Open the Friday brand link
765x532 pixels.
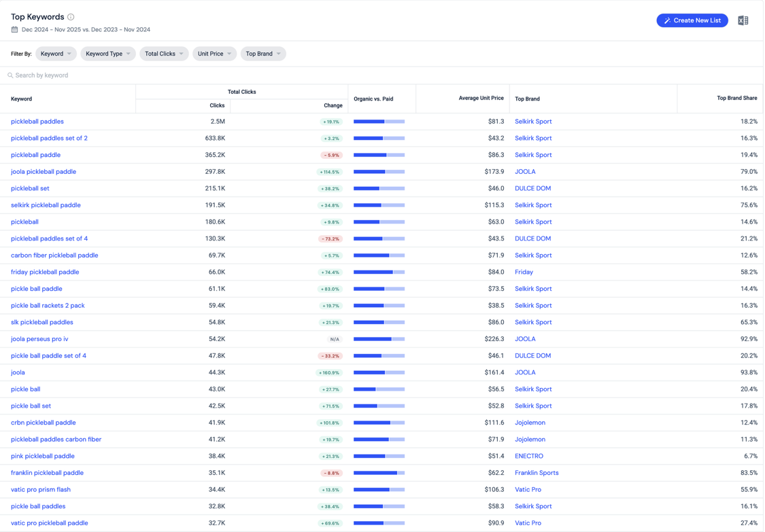(524, 272)
